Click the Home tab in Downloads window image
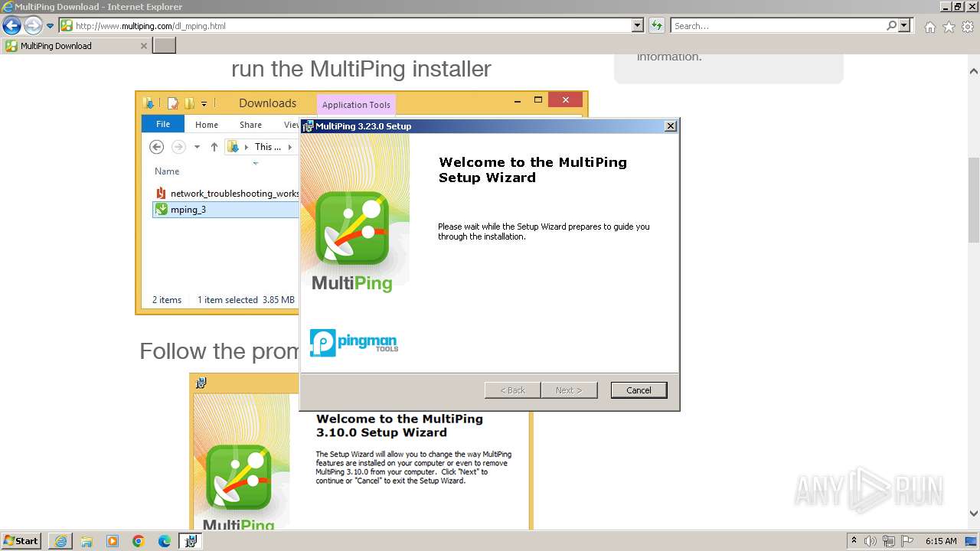Screen dimensions: 980x551 207,125
